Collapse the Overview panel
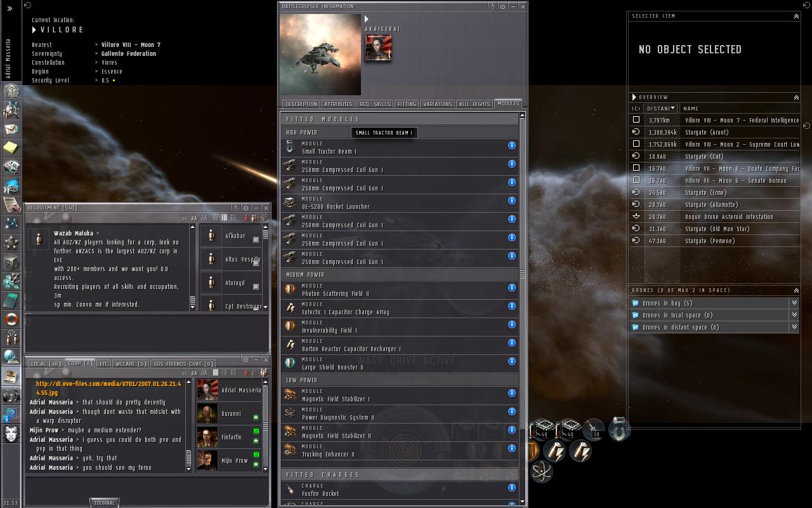This screenshot has width=812, height=508. point(796,97)
